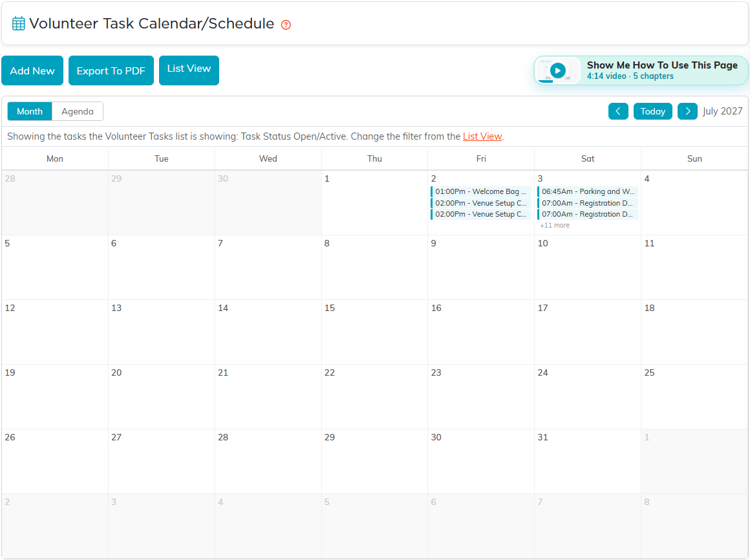The width and height of the screenshot is (750, 560).
Task: Click the July 2027 month label
Action: 722,111
